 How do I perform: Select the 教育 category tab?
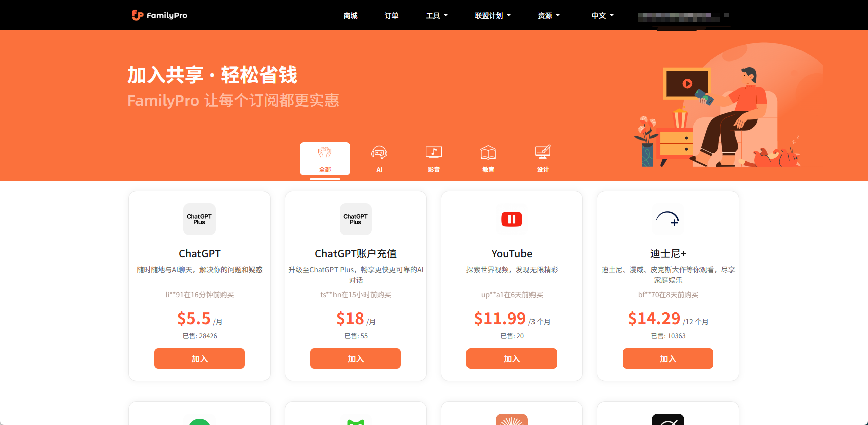(488, 159)
